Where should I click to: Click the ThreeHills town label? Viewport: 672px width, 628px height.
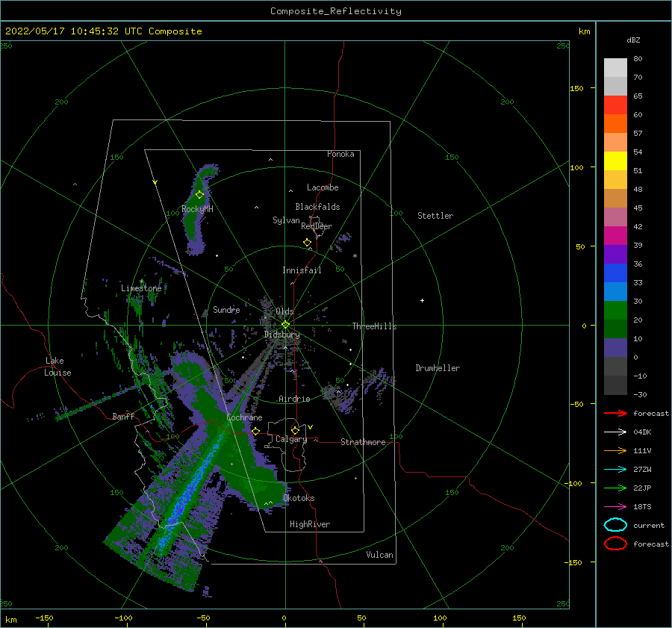(374, 326)
